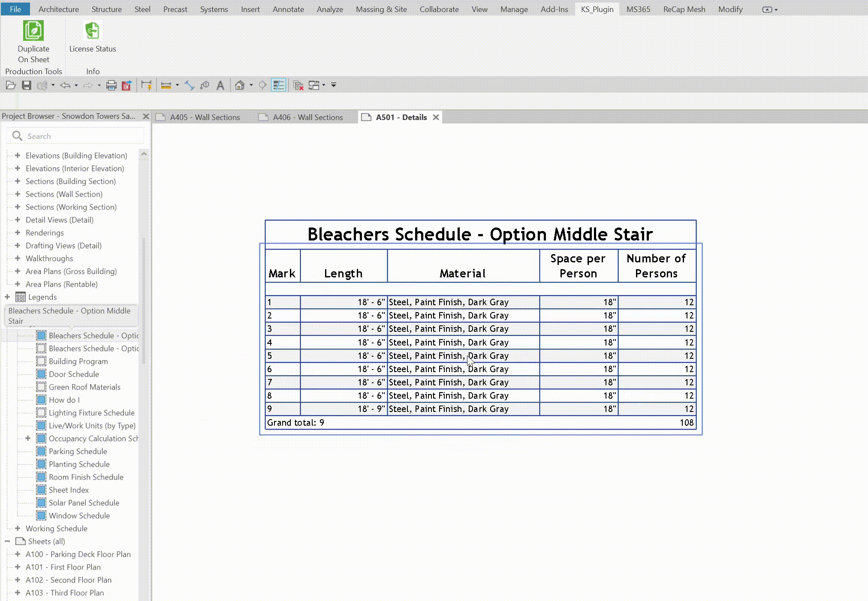
Task: Click the Save floppy disk icon
Action: [x=27, y=85]
